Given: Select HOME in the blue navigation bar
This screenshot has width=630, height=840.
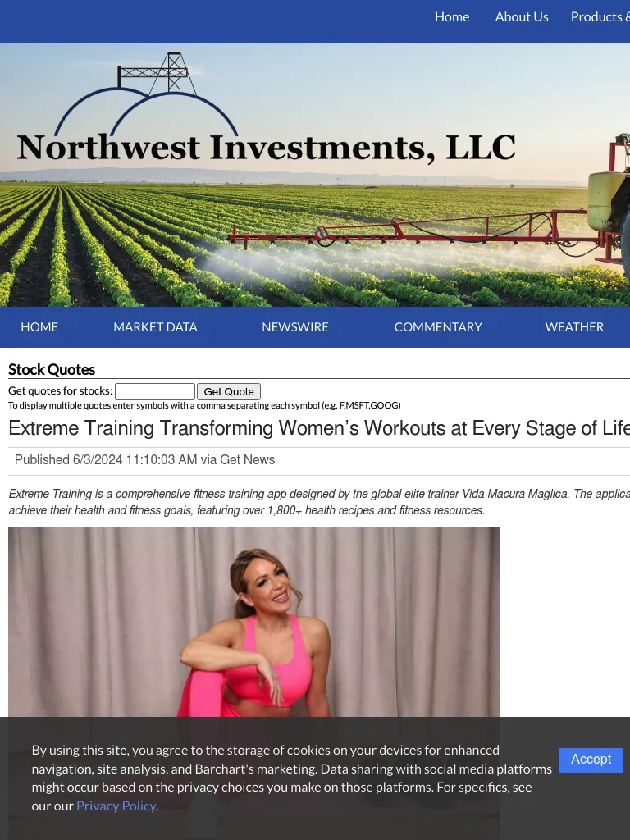Looking at the screenshot, I should click(39, 326).
